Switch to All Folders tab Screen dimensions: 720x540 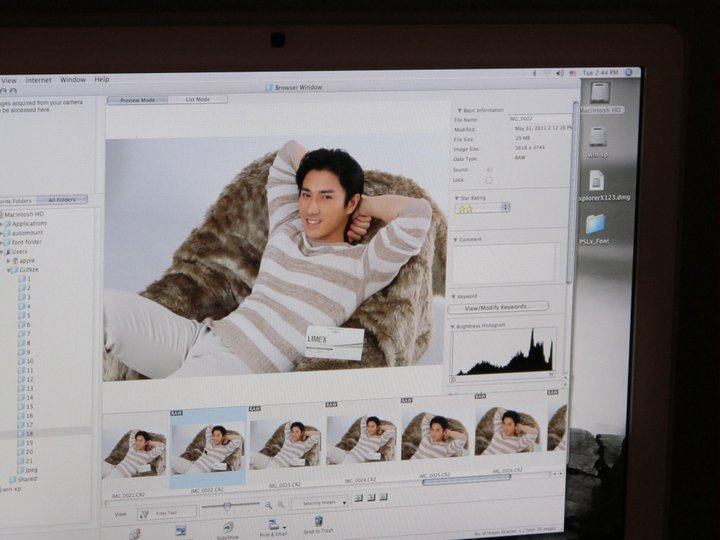coord(62,200)
